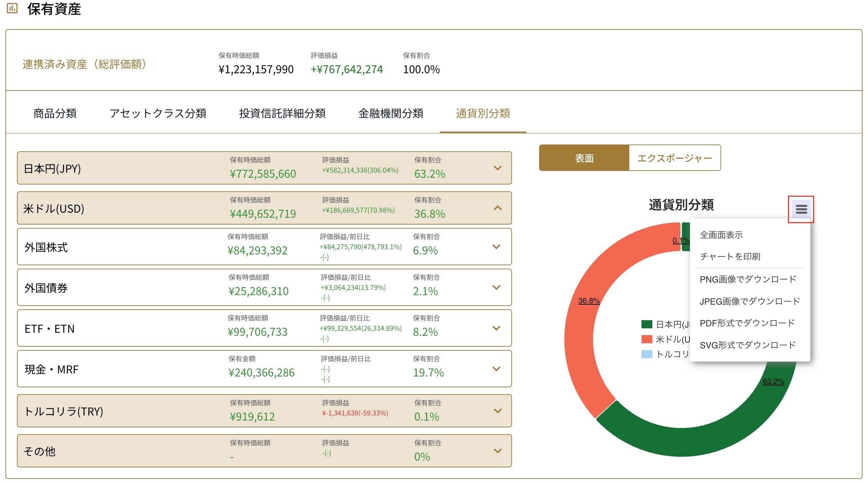Click the 36.8% label on the donut chart
This screenshot has height=483, width=868.
pos(589,301)
